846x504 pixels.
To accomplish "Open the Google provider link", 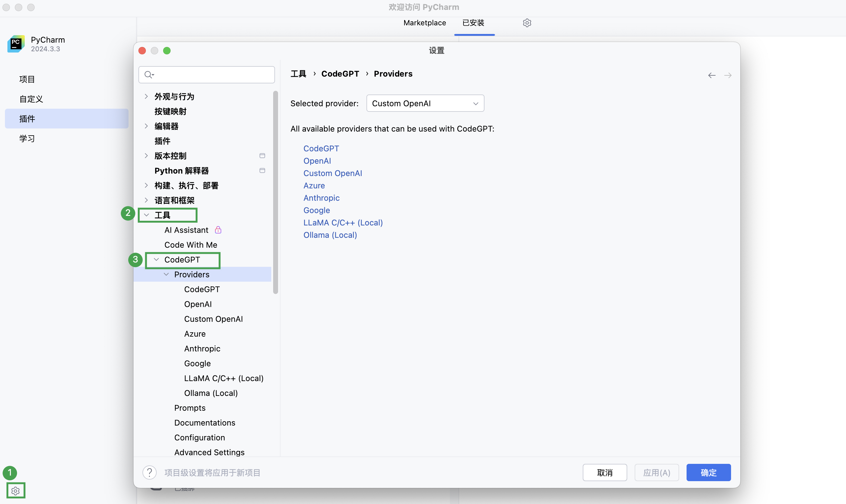I will click(x=317, y=210).
